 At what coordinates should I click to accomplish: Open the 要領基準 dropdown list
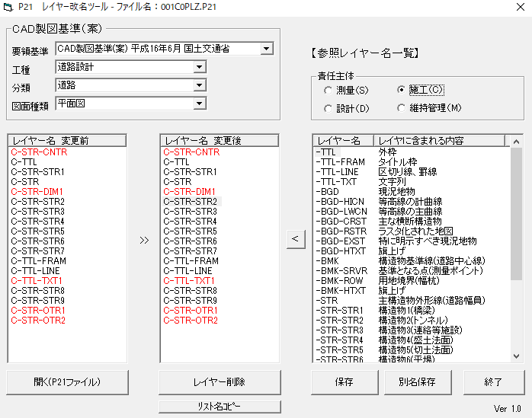[x=266, y=49]
